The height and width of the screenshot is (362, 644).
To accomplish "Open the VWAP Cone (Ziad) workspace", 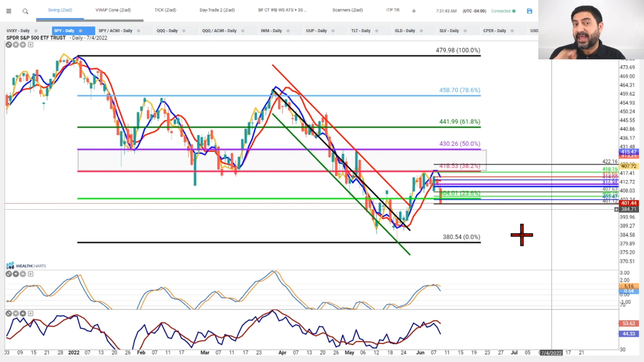I will [x=113, y=10].
